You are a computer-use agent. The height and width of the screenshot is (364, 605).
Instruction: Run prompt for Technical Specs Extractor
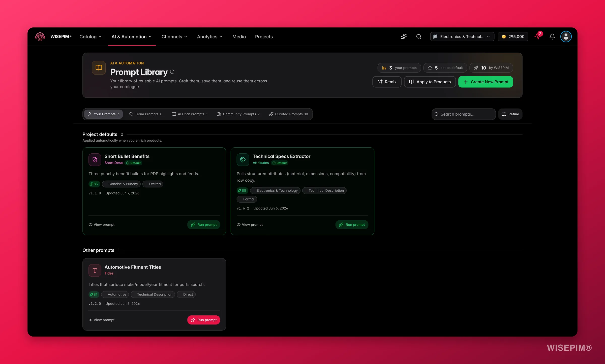point(352,224)
